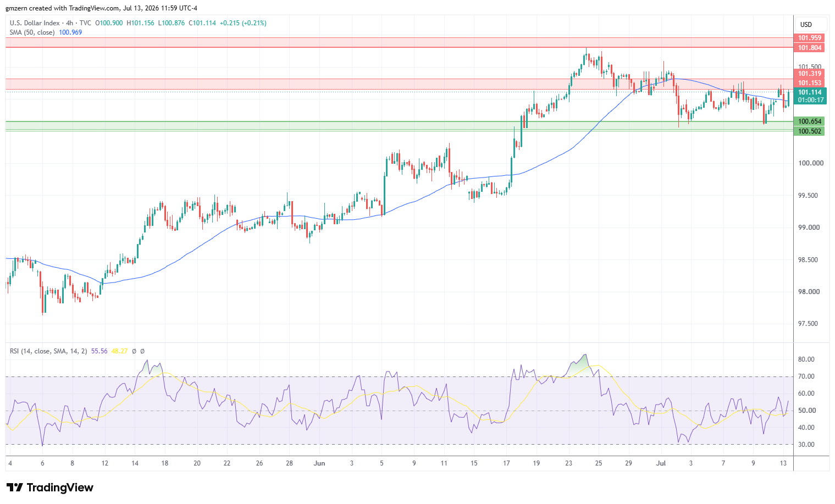Select the RSI (14, close, SMA, 14, 2) label
The height and width of the screenshot is (504, 835).
[x=48, y=351]
